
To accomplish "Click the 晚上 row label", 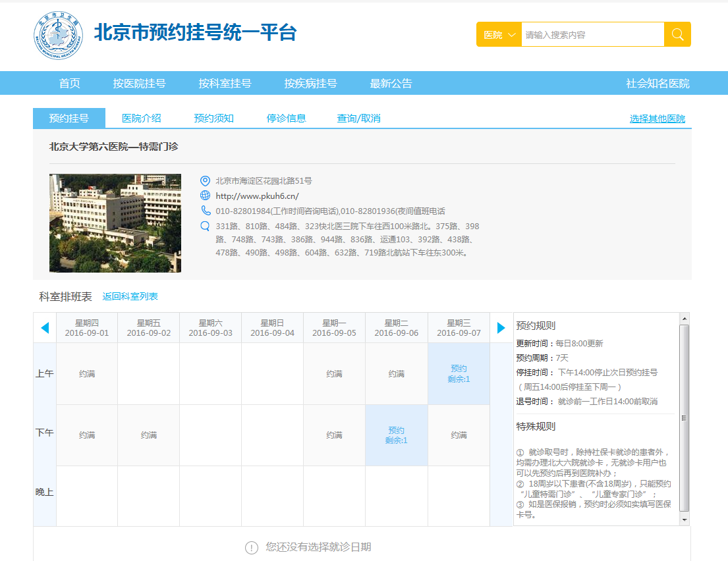I will pyautogui.click(x=45, y=492).
